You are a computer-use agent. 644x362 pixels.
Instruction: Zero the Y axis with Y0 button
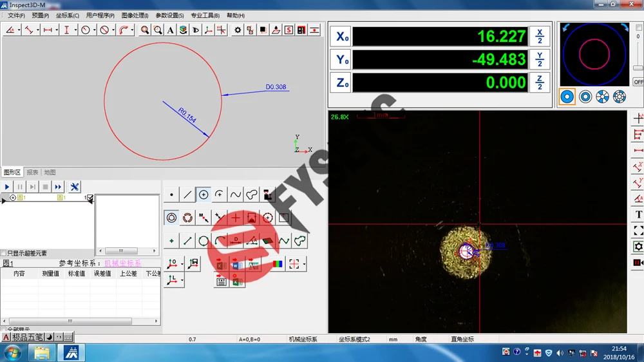tap(341, 59)
